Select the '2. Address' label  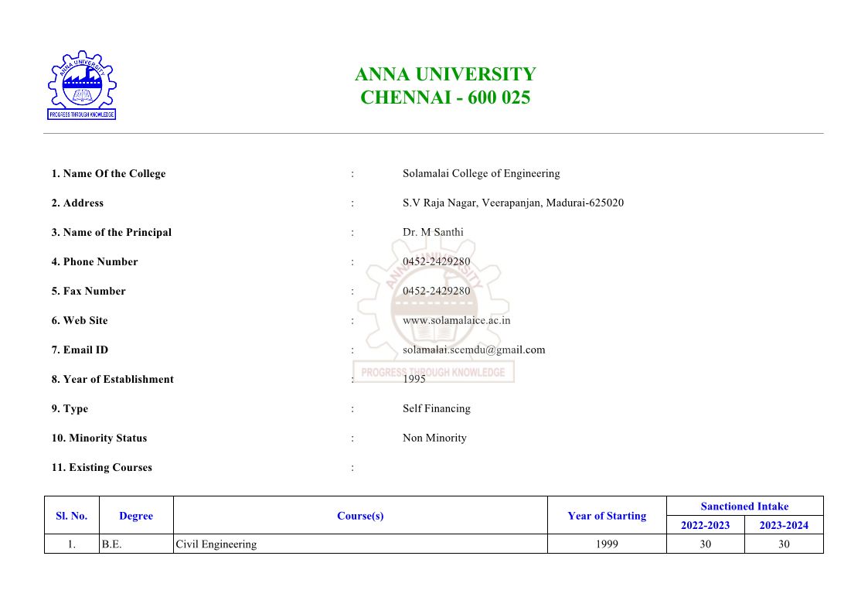77,203
